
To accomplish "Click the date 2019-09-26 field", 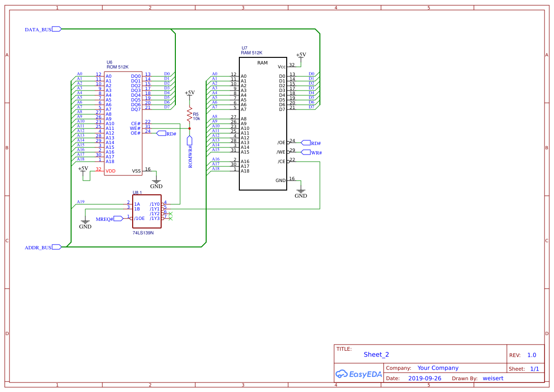I will point(424,378).
